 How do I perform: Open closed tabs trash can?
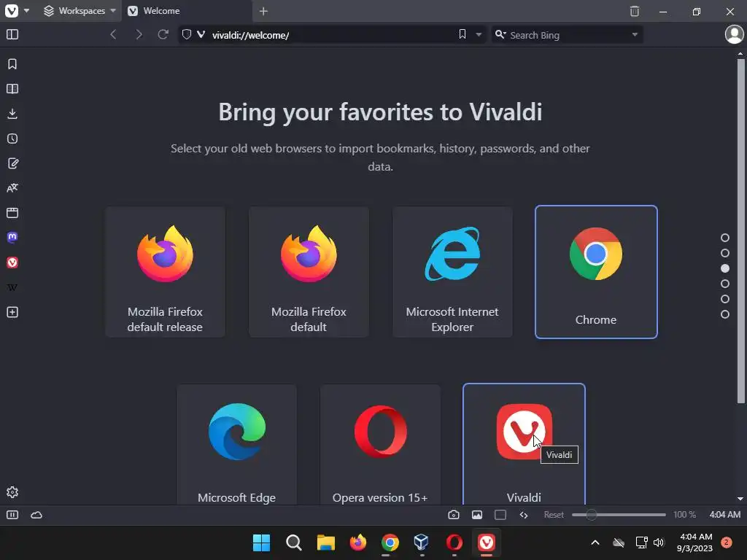(x=635, y=11)
